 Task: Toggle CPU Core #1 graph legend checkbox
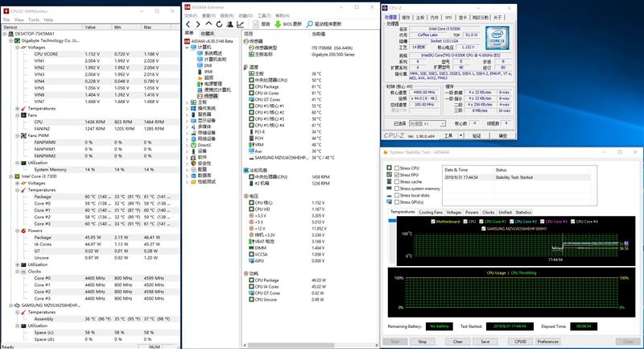point(481,221)
